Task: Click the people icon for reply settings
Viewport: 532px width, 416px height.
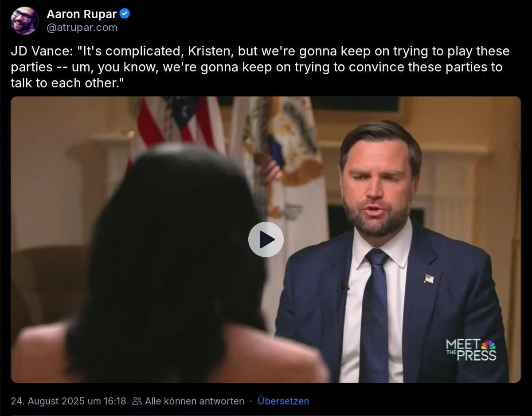Action: coord(137,401)
